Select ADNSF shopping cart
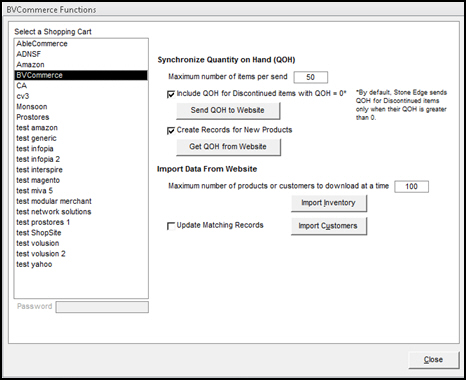The width and height of the screenshot is (466, 380). point(81,54)
